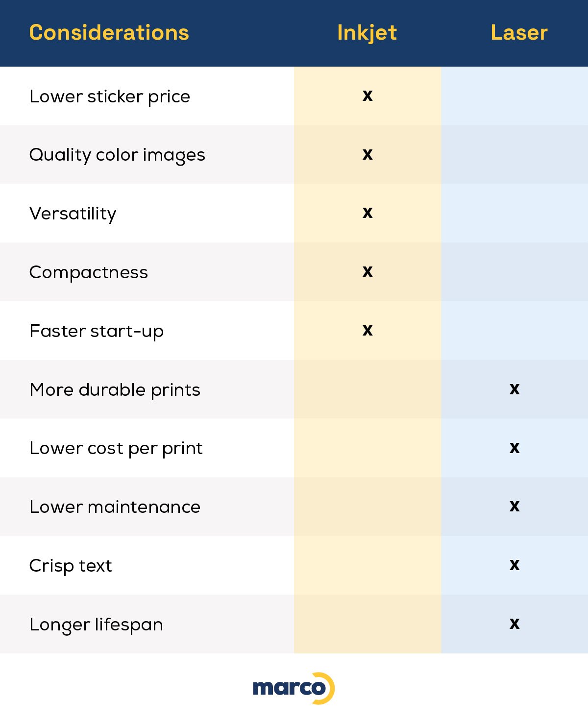
Task: Click the marco logo at the bottom
Action: pos(293,688)
